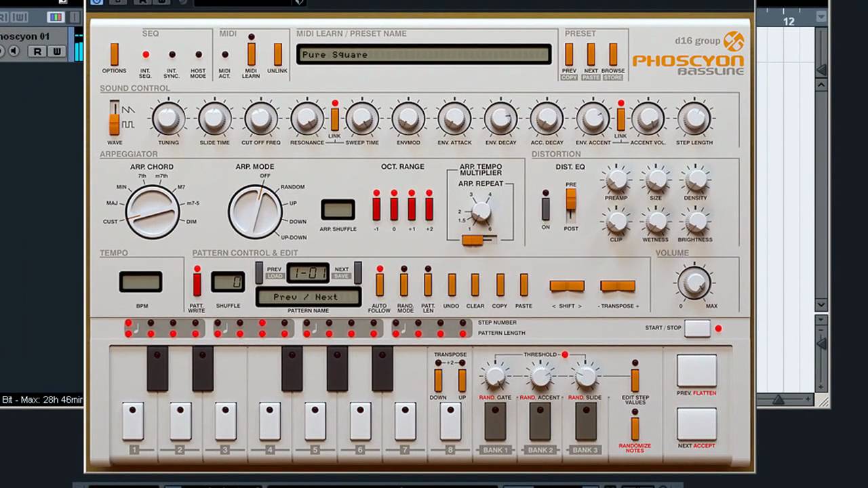The image size is (868, 488).
Task: Toggle octave range -1 switch
Action: pos(376,209)
